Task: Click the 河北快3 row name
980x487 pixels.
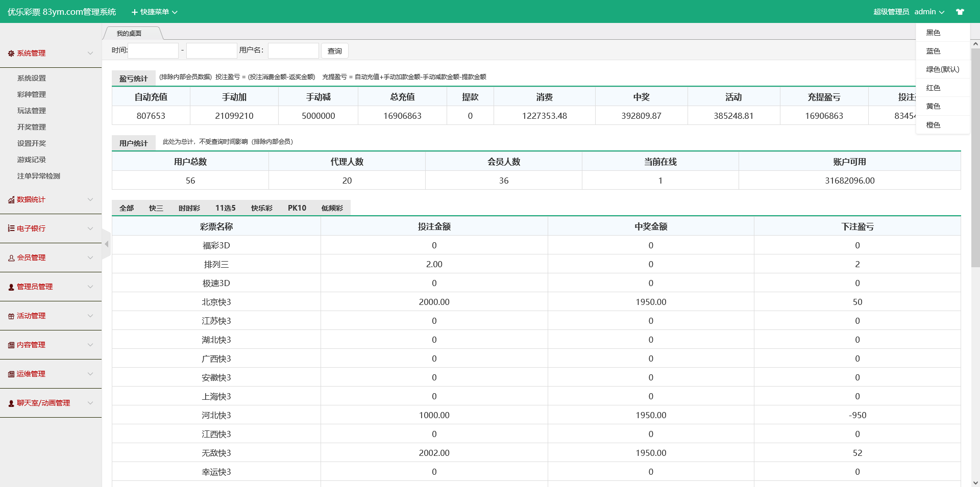Action: tap(216, 415)
